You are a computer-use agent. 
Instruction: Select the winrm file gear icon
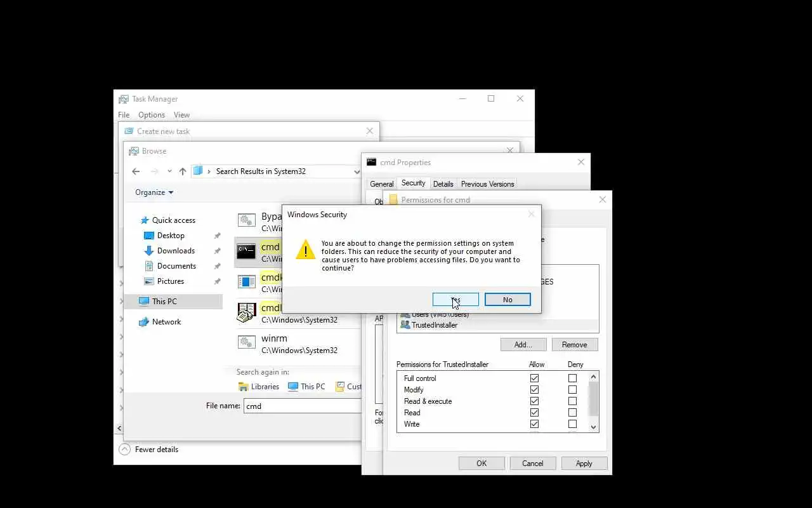tap(246, 342)
